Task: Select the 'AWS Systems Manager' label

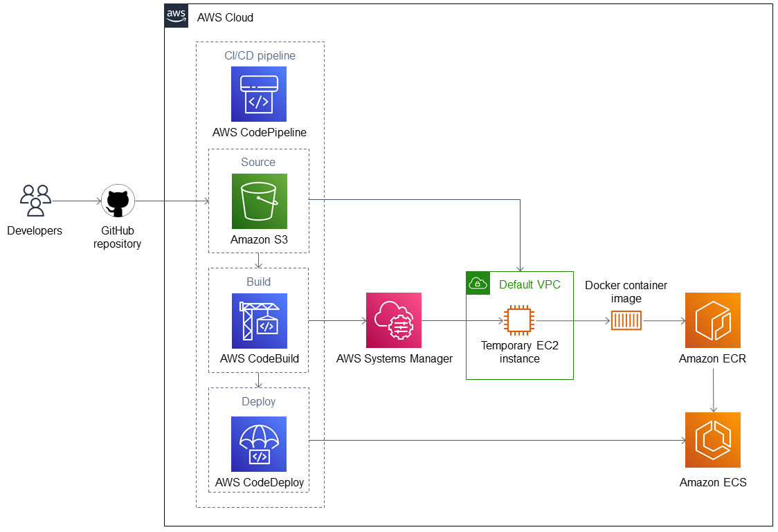Action: pos(395,358)
